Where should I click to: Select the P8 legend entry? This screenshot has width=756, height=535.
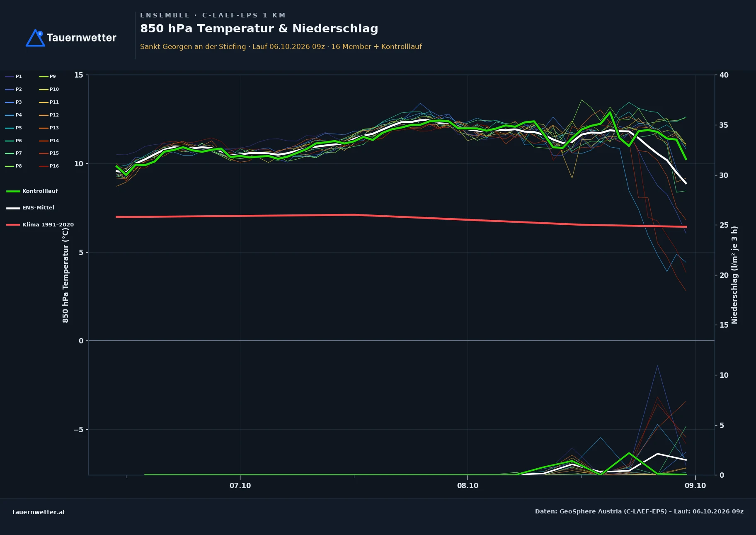click(14, 166)
